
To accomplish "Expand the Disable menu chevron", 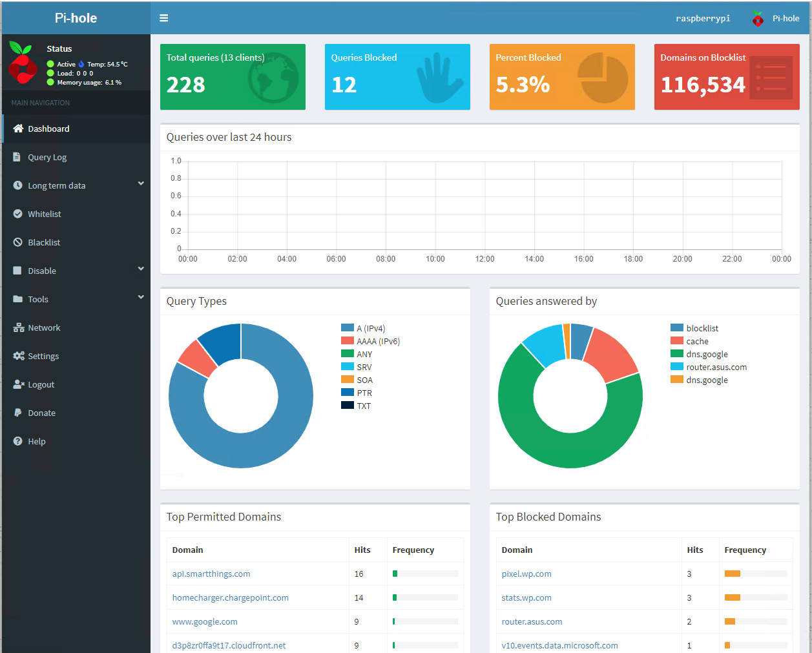I will tap(141, 269).
